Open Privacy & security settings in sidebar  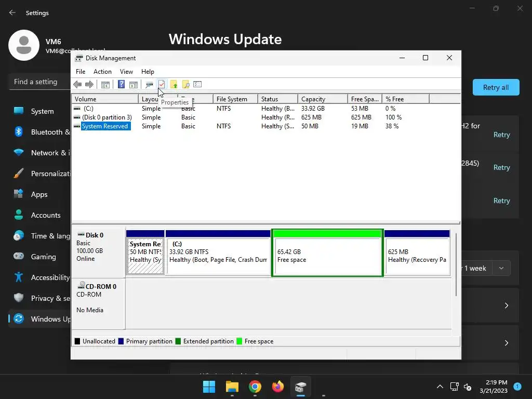[x=39, y=298]
